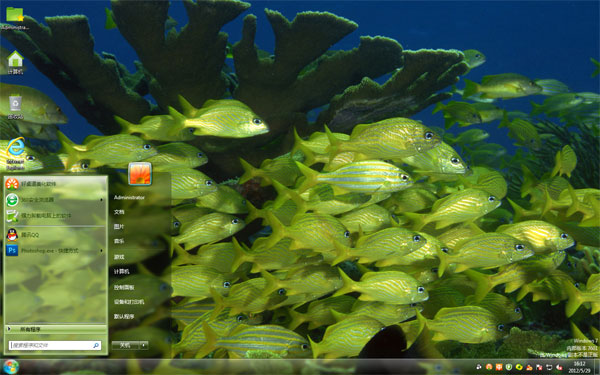The image size is (600, 375).
Task: Open Computer (计算机) in the Start menu
Action: tap(121, 271)
